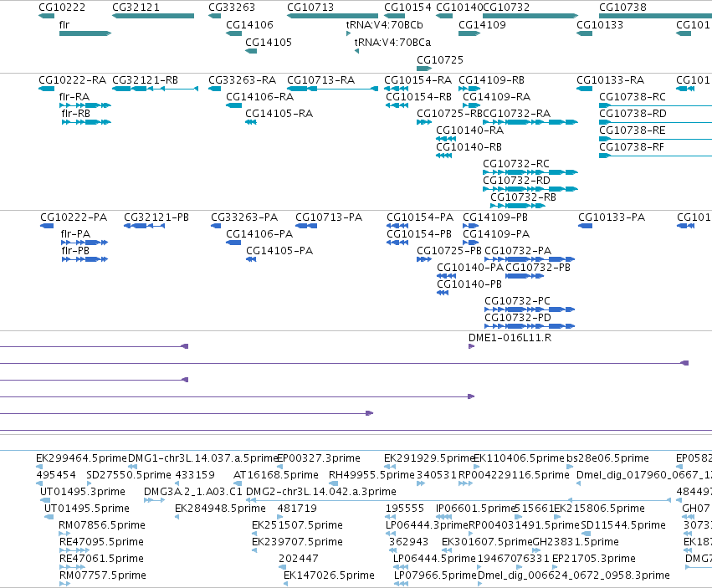This screenshot has height=588, width=712.
Task: Click transcript CG10713-RA
Action: click(x=321, y=80)
